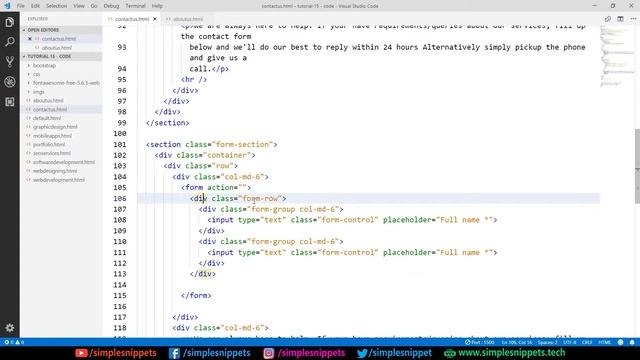Viewport: 640px width, 360px height.
Task: Open the Edit menu
Action: click(x=36, y=6)
